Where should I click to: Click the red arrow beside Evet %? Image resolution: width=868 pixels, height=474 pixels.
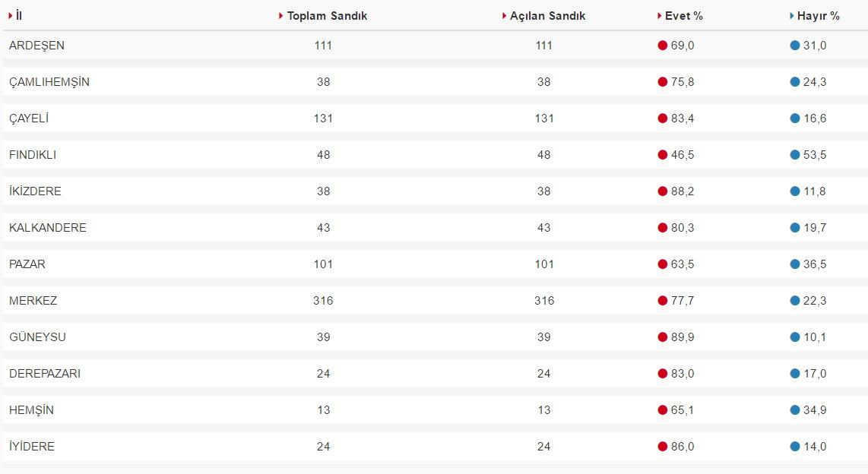(x=659, y=16)
